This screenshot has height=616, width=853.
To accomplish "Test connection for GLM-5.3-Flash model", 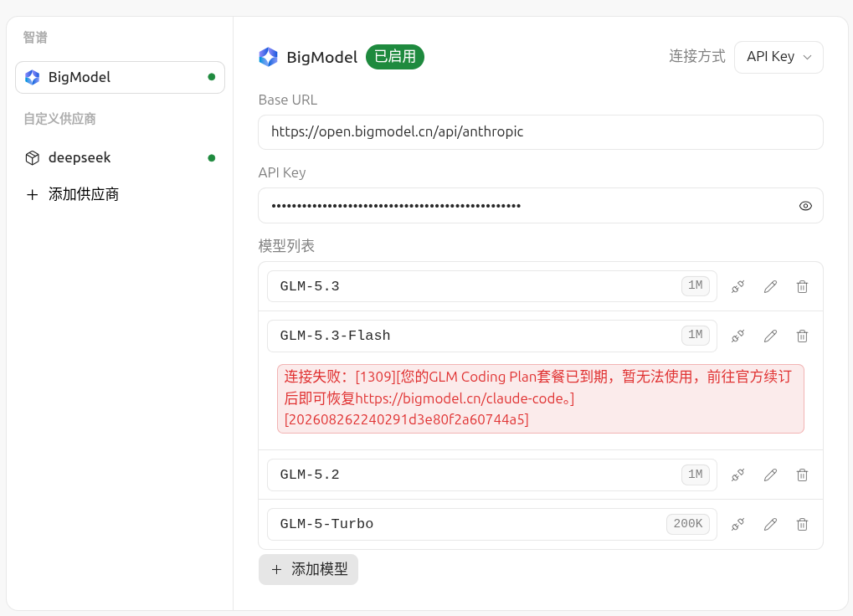I will [737, 336].
